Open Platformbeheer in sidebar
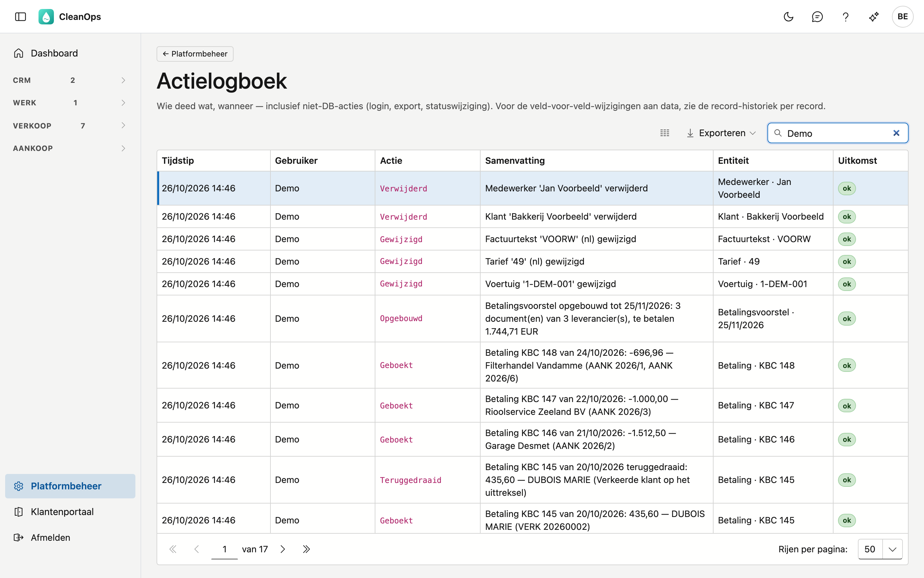Viewport: 924px width, 578px height. point(70,486)
